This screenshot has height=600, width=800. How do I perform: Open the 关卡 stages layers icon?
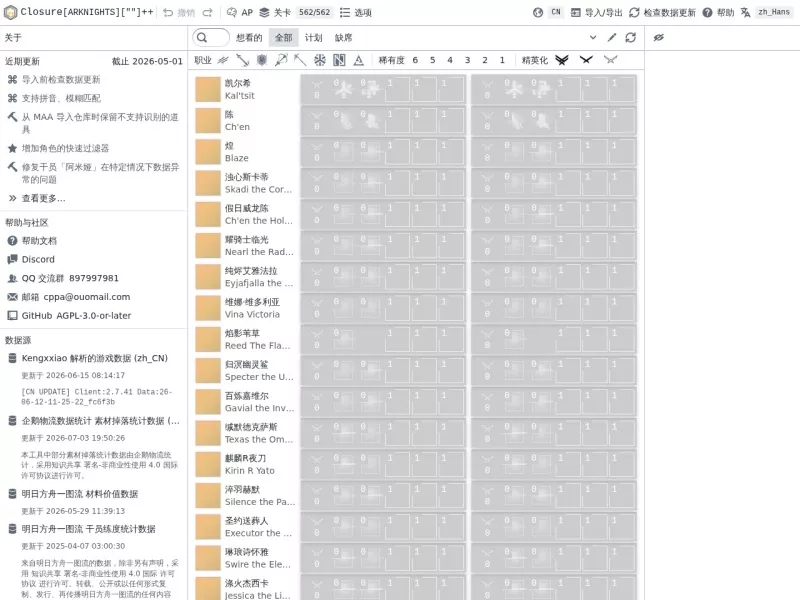[x=264, y=13]
